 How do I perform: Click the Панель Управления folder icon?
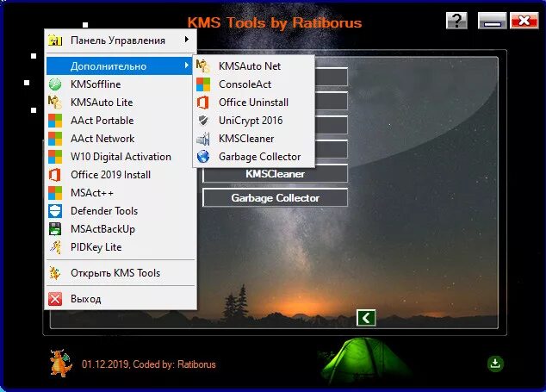pos(55,40)
